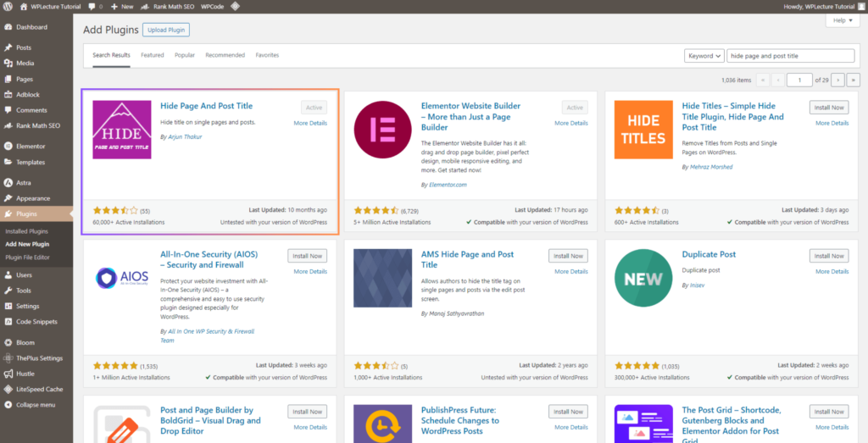
Task: Open the AIOS plugin logo thumbnail
Action: (x=122, y=278)
